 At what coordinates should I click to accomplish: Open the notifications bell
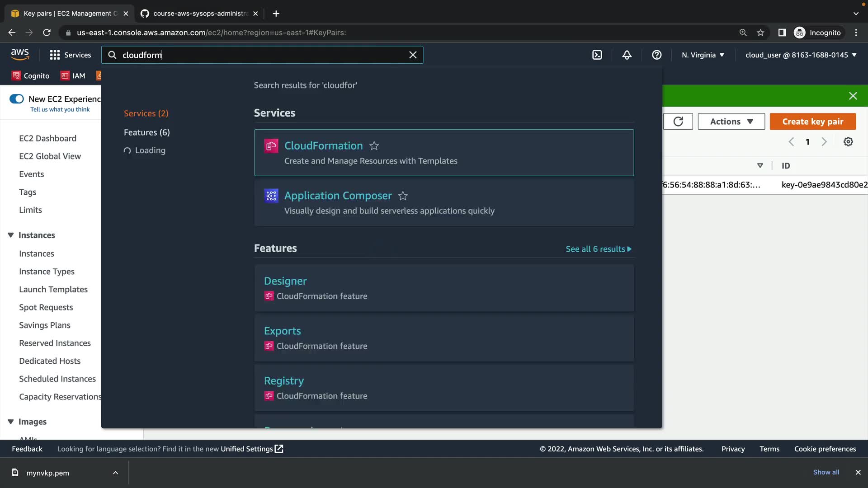coord(627,55)
